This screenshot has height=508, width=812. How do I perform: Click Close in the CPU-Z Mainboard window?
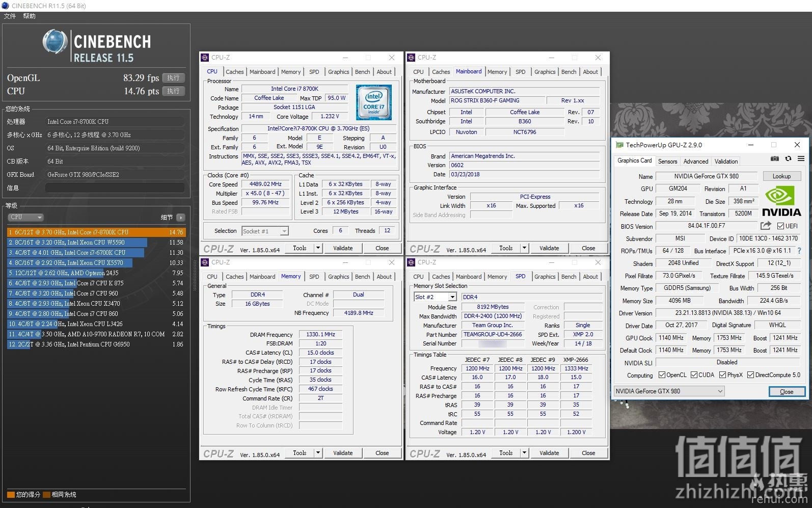click(588, 248)
